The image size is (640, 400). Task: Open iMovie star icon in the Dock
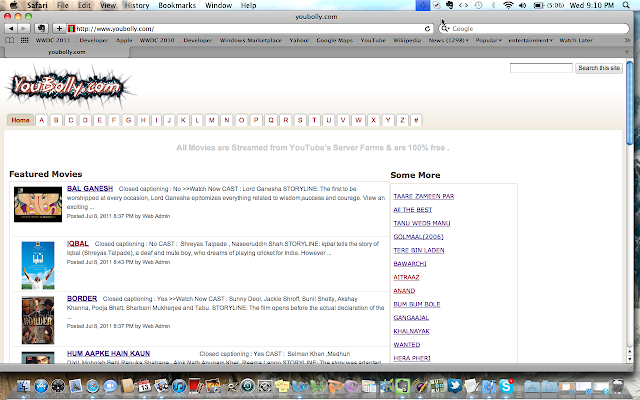click(231, 385)
